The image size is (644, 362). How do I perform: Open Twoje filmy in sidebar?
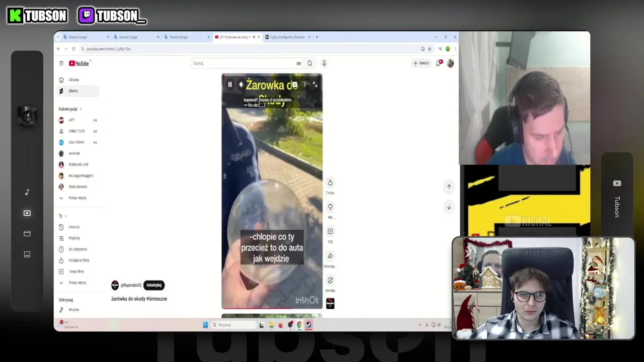click(78, 271)
